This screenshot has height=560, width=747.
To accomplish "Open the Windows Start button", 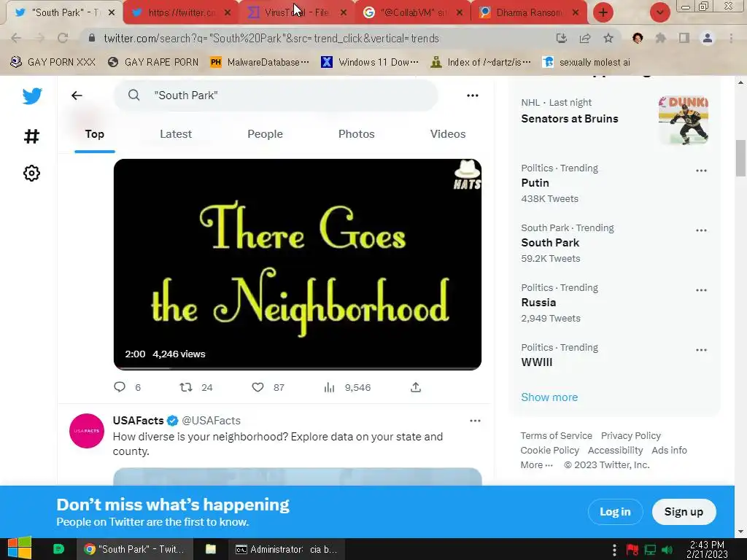I will point(19,548).
